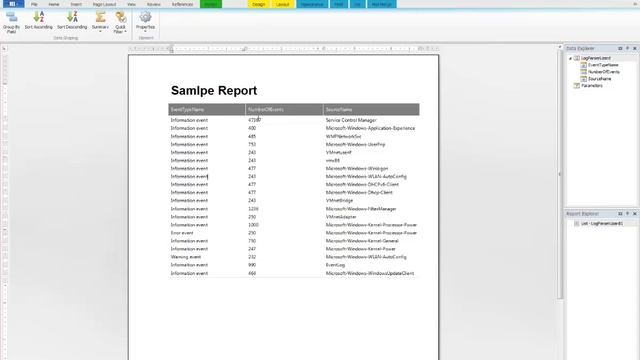Select the SourceName field in Data Explorer

click(599, 79)
